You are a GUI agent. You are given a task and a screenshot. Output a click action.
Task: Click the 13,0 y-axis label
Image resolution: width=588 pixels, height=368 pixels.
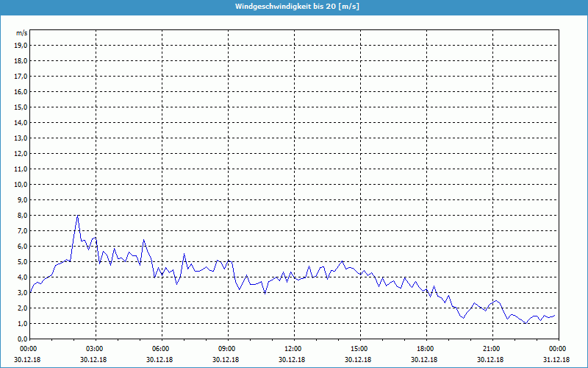click(x=21, y=138)
